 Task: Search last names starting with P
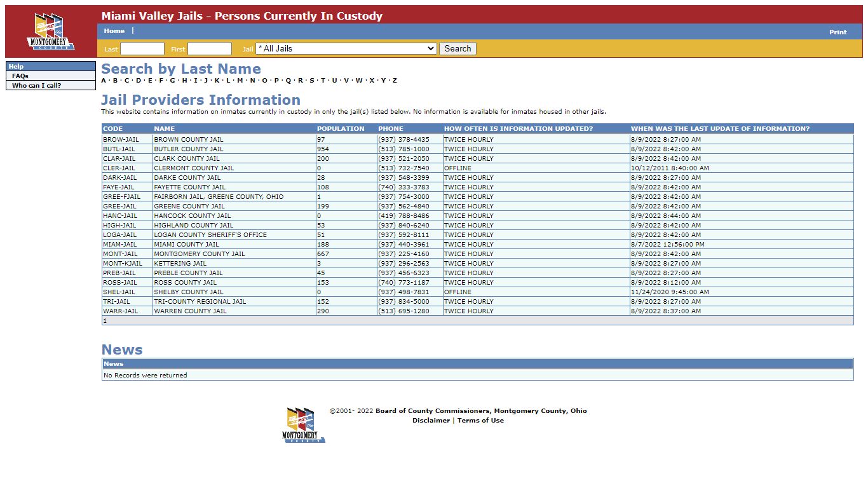(x=276, y=81)
